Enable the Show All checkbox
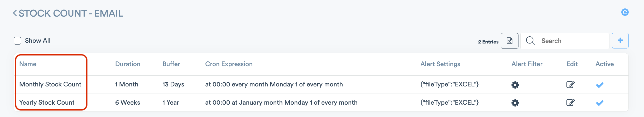The height and width of the screenshot is (117, 644). pyautogui.click(x=17, y=41)
